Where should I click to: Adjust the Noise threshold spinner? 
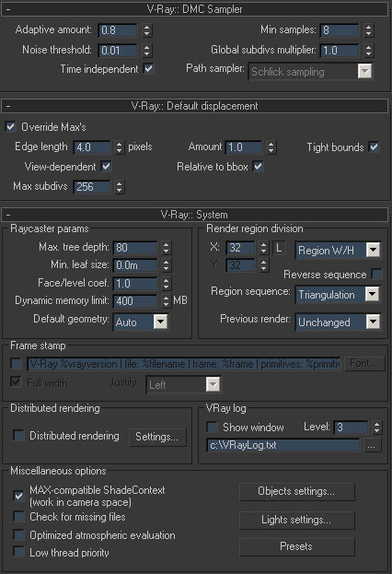(x=146, y=50)
